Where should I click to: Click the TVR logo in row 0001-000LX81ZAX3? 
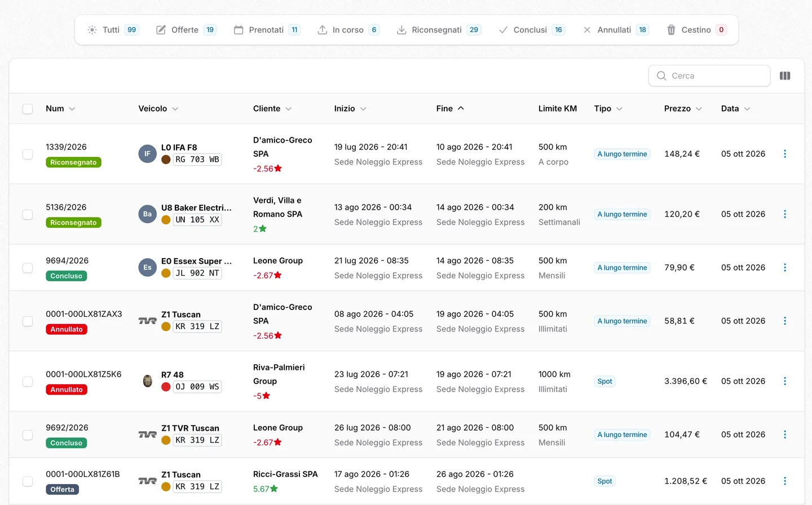147,321
